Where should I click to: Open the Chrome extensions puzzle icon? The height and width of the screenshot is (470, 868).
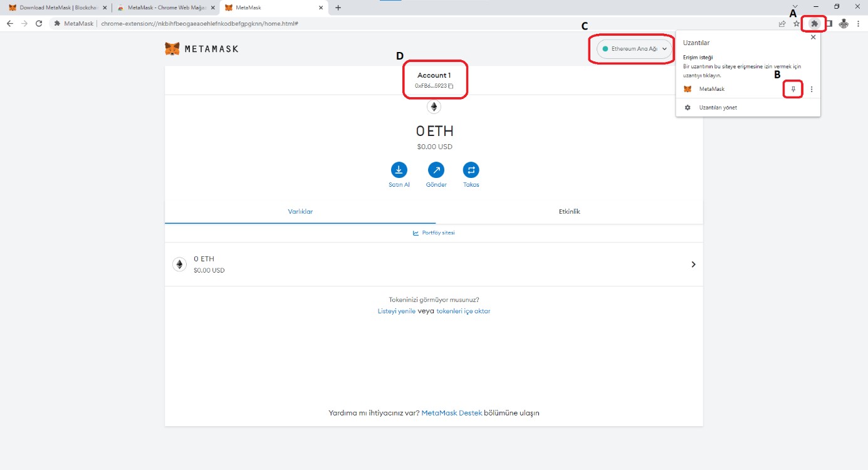point(814,24)
